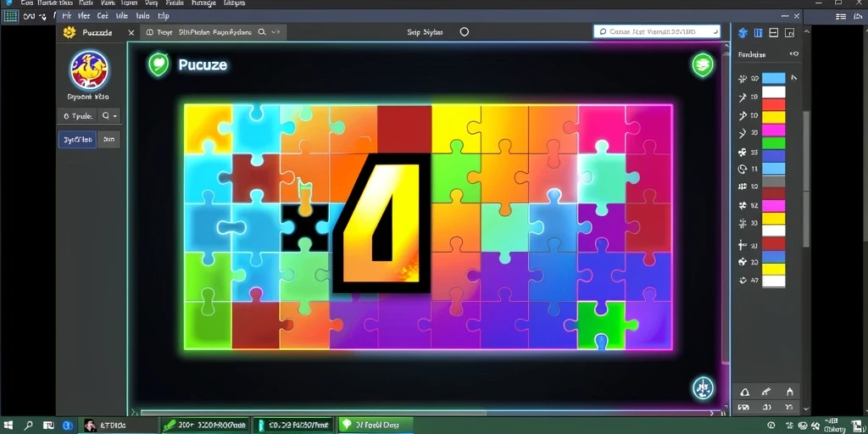Click the circular bird avatar in left sidebar
Image resolution: width=868 pixels, height=434 pixels.
click(89, 70)
